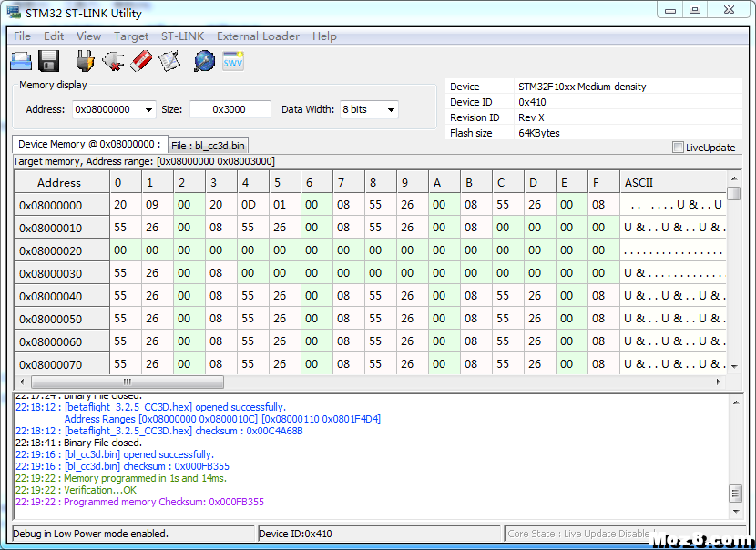Switch to Device Memory @ 0x08000000 tab
756x550 pixels.
point(89,144)
